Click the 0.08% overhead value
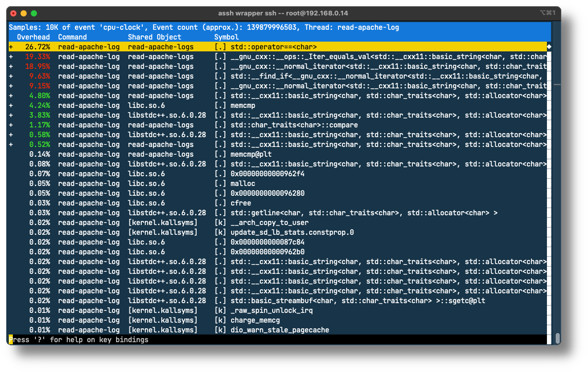This screenshot has height=372, width=588. [x=40, y=164]
